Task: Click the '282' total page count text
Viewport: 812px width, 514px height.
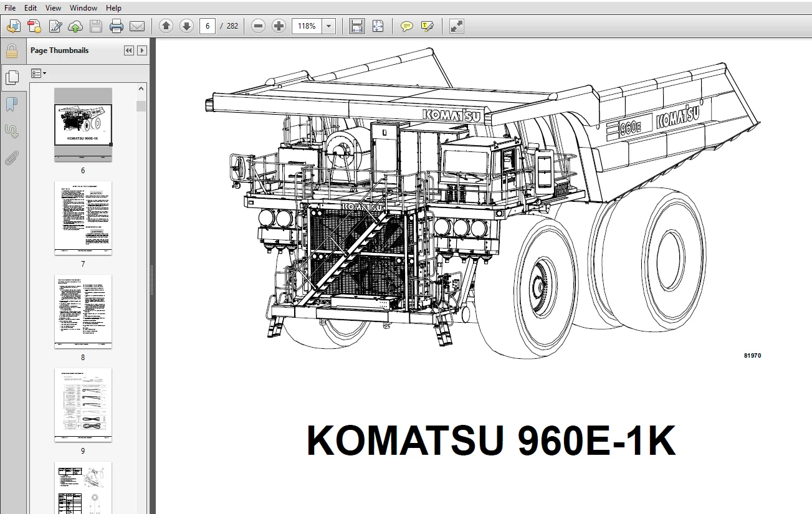Action: (232, 26)
